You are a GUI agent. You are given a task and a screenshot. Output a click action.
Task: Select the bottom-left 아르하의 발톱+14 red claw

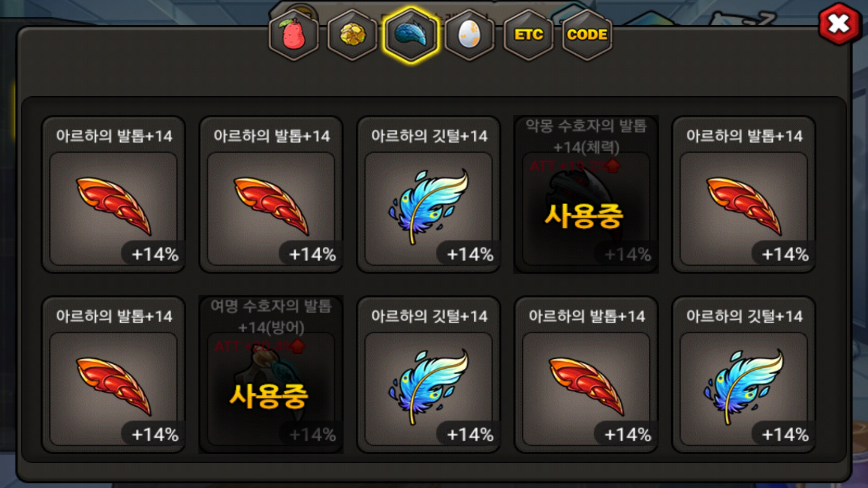113,375
